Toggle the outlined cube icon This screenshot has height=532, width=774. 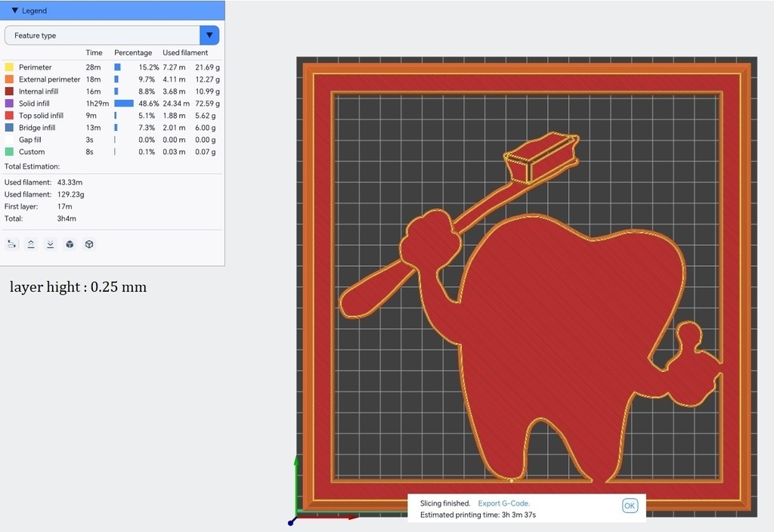[x=89, y=244]
